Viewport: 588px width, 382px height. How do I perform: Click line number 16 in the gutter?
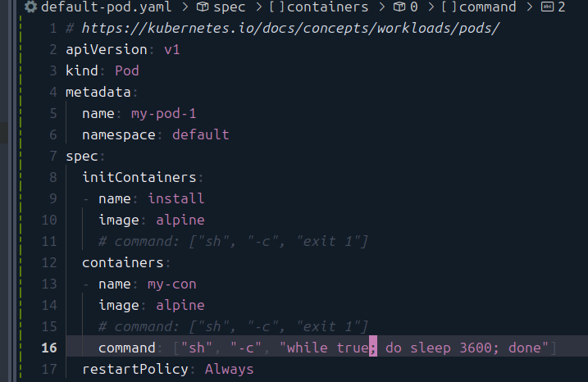[x=49, y=348]
